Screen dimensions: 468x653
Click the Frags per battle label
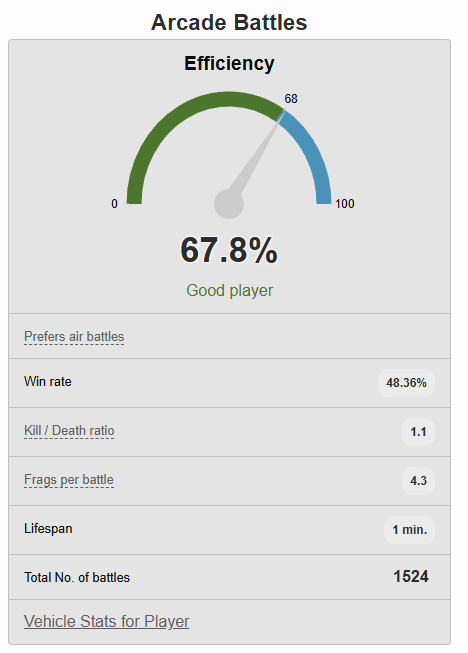click(69, 480)
